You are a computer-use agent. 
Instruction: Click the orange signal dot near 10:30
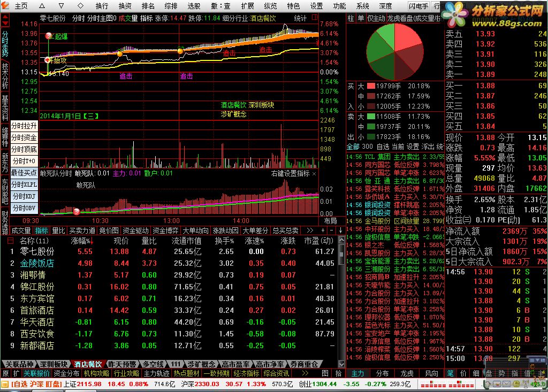tap(120, 54)
